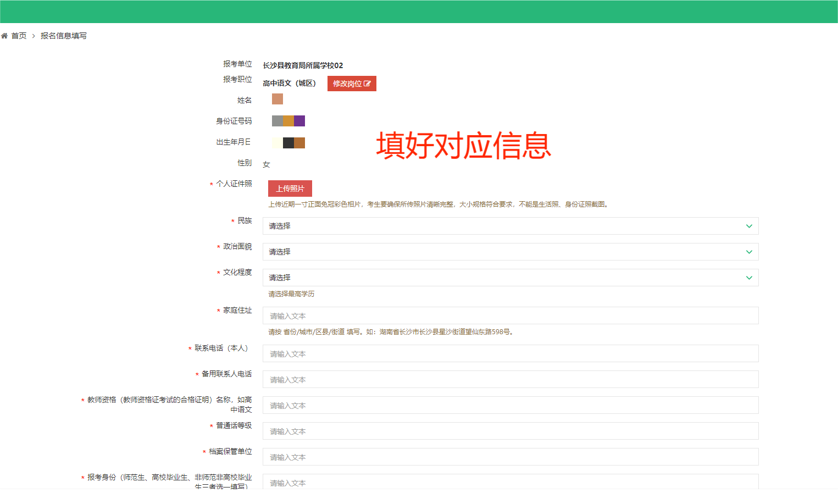Open the 首页 breadcrumb link

tap(19, 36)
